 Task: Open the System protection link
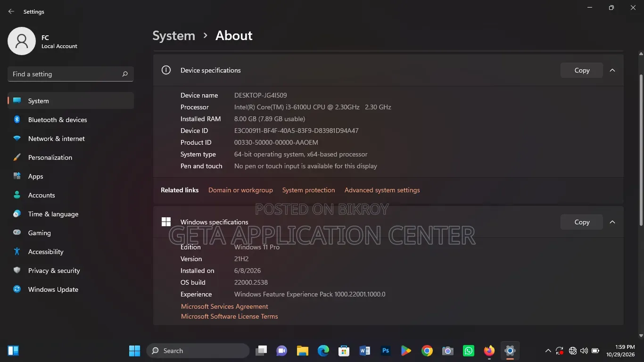(x=309, y=190)
